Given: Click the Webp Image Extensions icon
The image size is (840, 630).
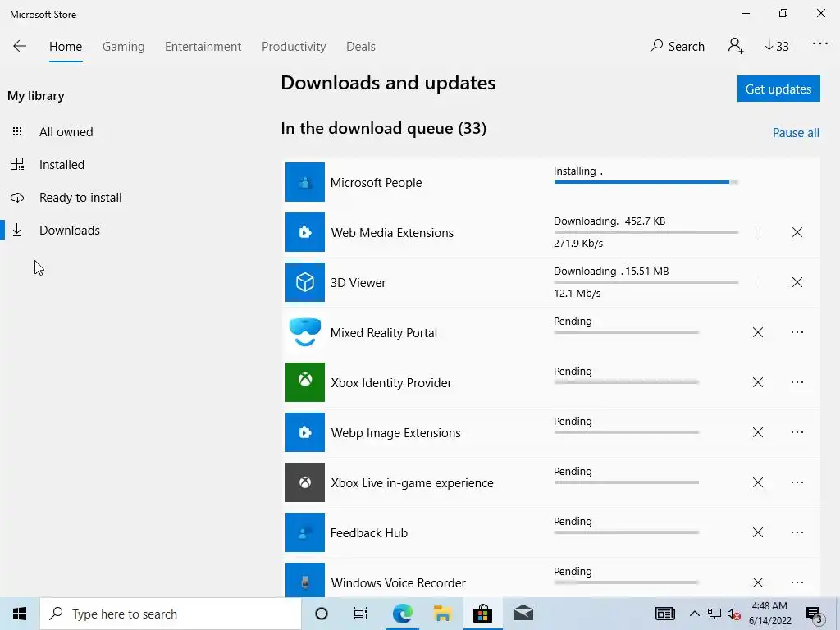Looking at the screenshot, I should tap(305, 432).
